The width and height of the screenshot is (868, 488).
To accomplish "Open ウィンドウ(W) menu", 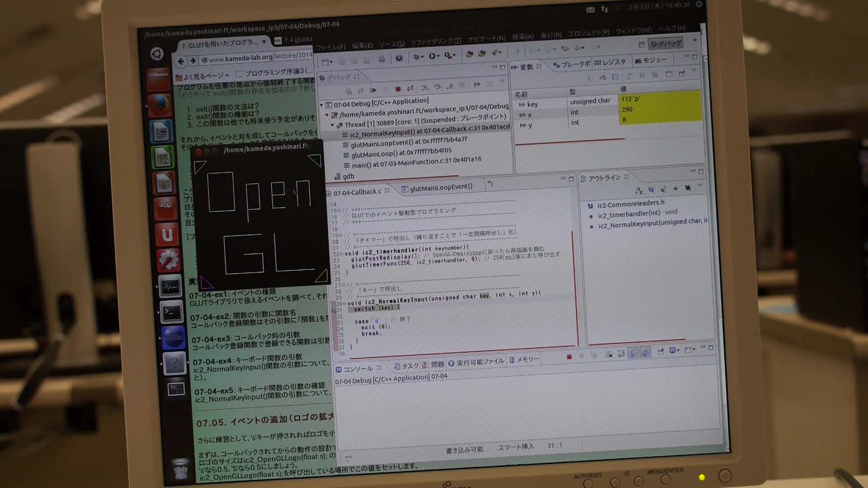I will [634, 30].
